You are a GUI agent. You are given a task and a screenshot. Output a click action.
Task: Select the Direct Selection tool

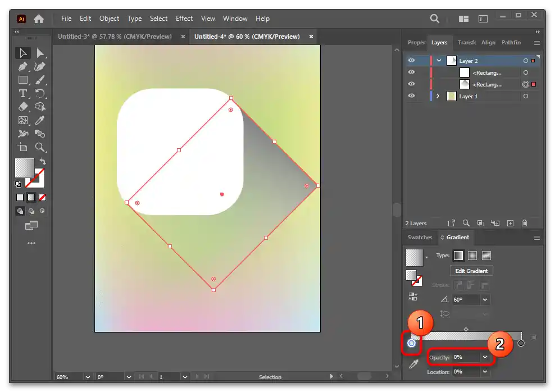click(x=40, y=53)
